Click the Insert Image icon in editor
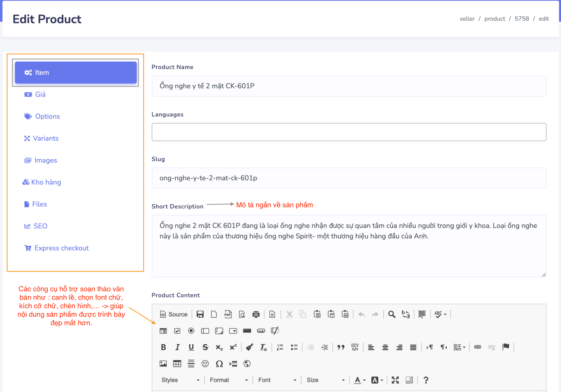This screenshot has height=392, width=561. [x=163, y=364]
